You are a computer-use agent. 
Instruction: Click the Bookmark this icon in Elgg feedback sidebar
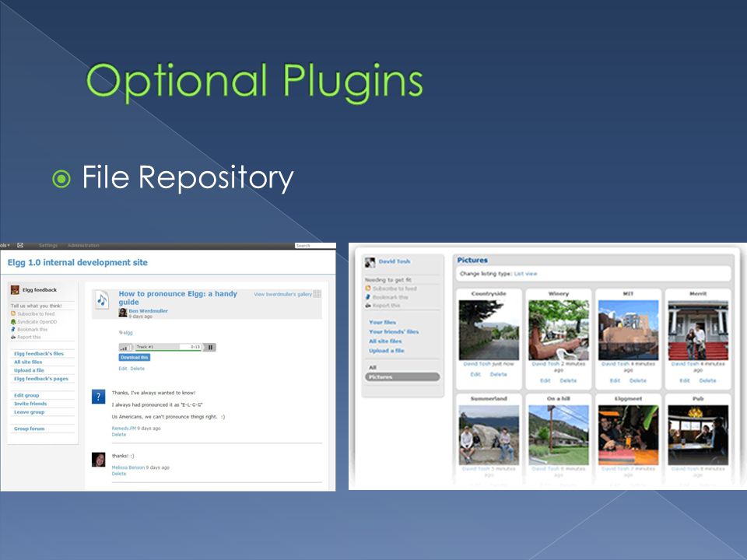point(13,330)
